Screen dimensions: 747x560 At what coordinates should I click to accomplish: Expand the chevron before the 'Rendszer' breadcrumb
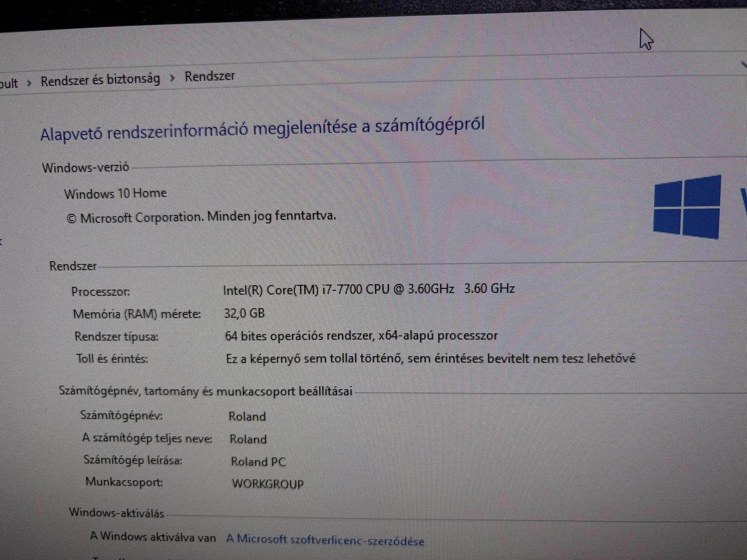coord(172,79)
